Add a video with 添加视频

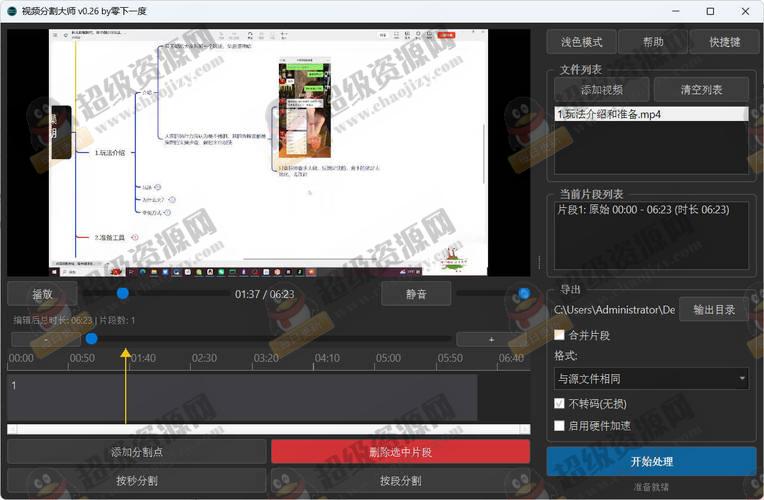coord(602,90)
